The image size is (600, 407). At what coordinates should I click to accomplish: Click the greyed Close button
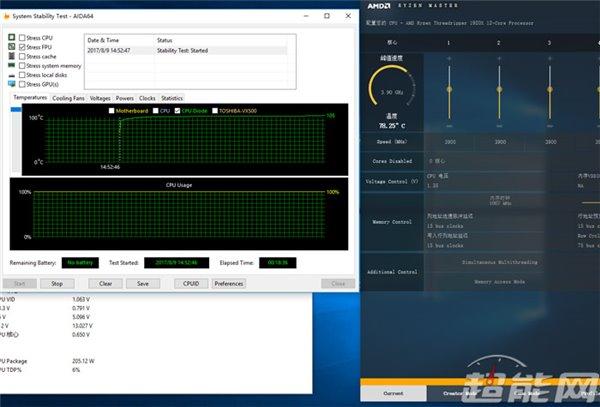coord(338,283)
